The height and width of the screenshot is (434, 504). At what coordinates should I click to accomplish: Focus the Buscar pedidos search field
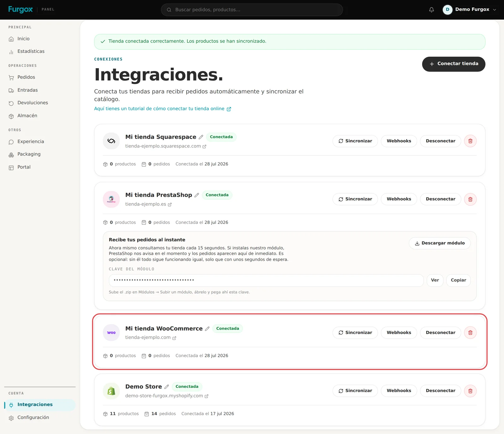click(x=252, y=10)
